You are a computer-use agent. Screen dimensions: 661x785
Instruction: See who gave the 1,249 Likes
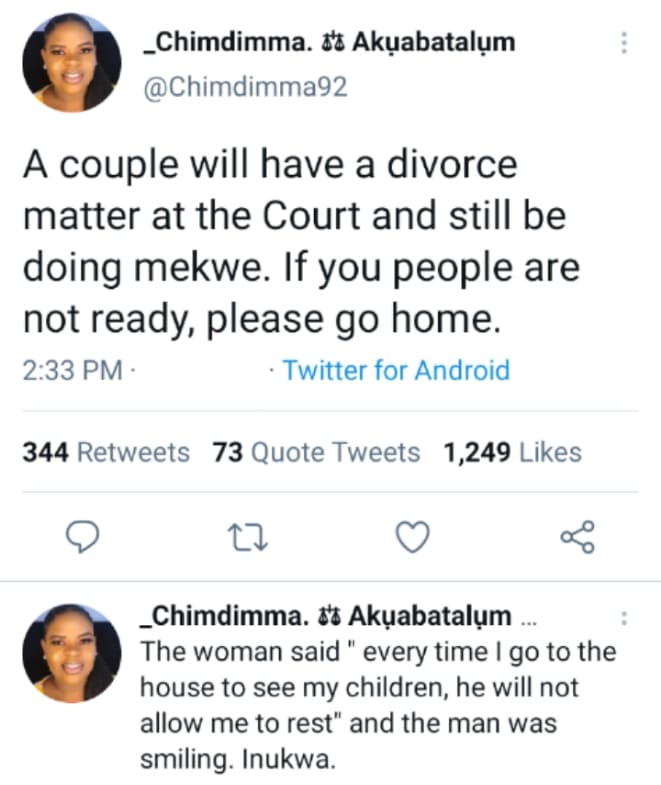point(511,453)
